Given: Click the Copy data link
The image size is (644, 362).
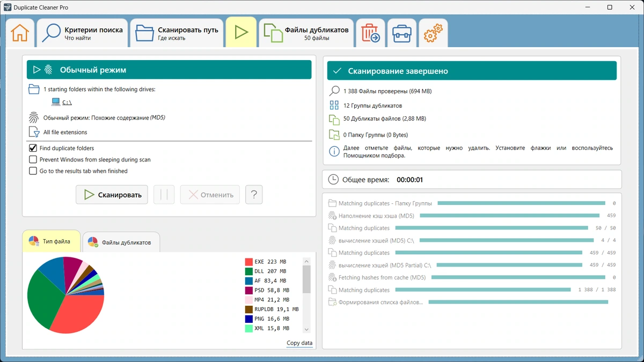Looking at the screenshot, I should pos(299,343).
